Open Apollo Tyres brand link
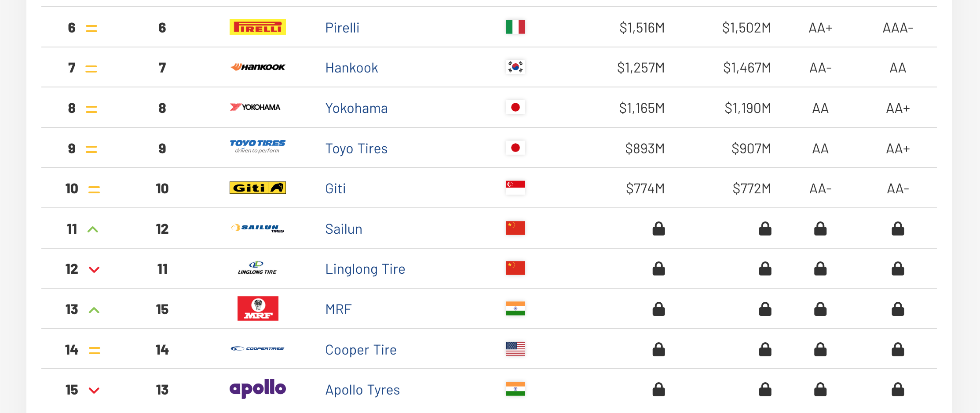The image size is (980, 413). [x=362, y=390]
